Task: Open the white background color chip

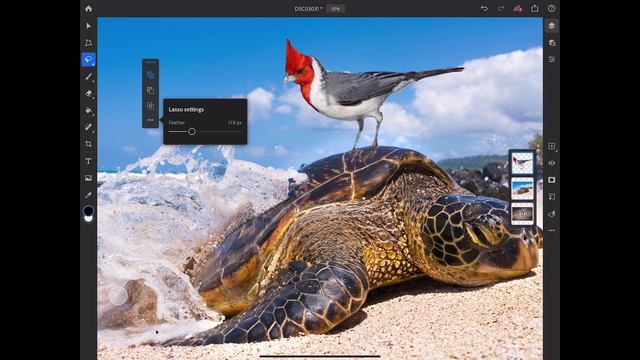Action: click(x=89, y=218)
